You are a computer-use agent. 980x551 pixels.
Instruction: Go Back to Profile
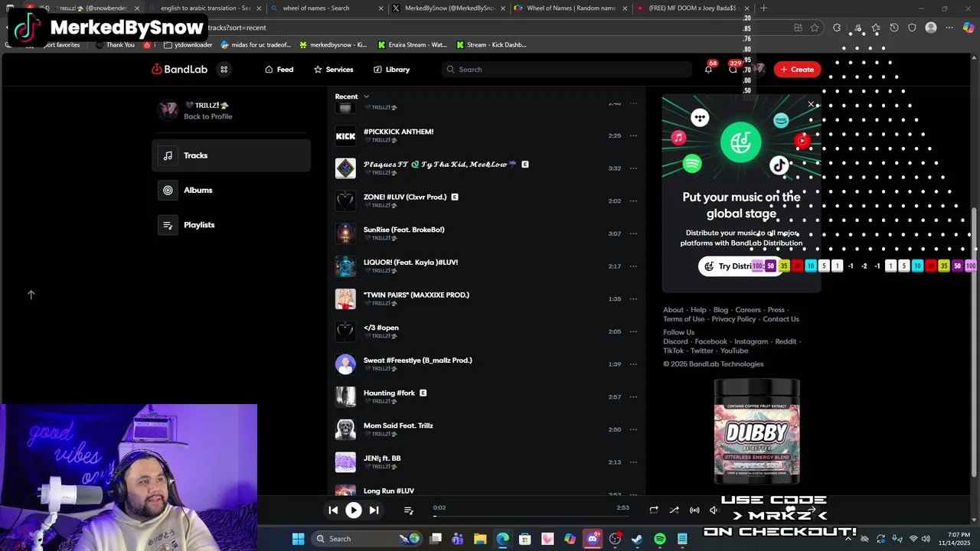coord(207,116)
